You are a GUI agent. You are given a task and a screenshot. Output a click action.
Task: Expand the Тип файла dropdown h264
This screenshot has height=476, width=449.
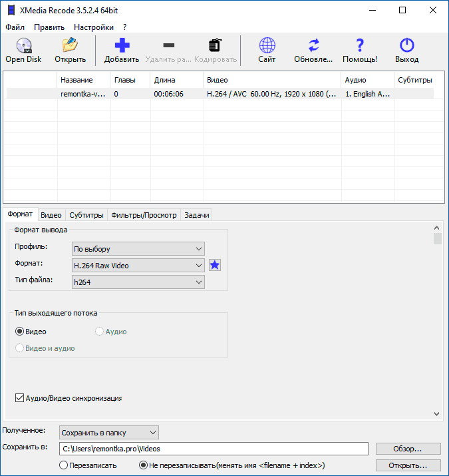(138, 282)
